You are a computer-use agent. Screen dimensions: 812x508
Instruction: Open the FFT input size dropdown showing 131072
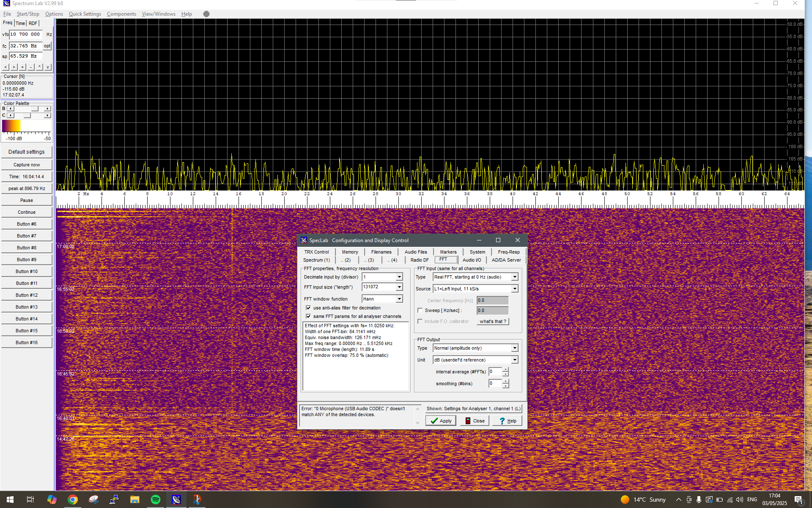coord(399,287)
